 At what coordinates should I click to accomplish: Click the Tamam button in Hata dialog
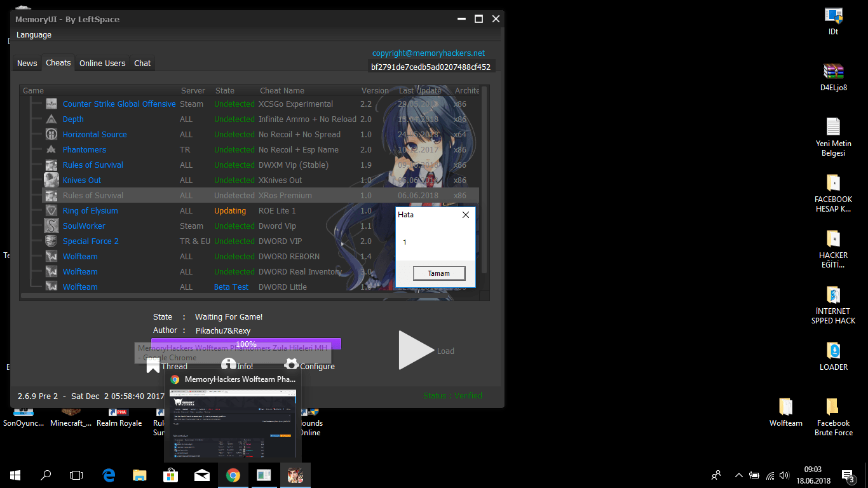pos(439,273)
